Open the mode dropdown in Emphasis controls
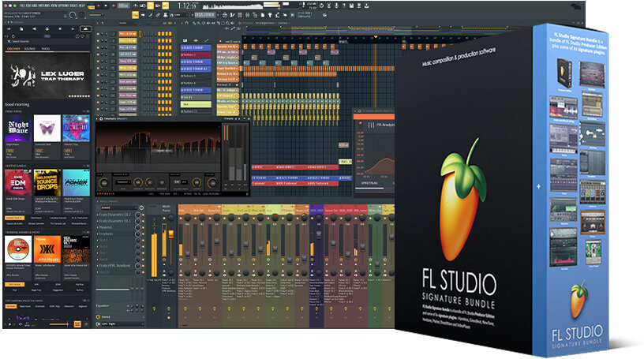The height and width of the screenshot is (359, 644). coord(123,182)
